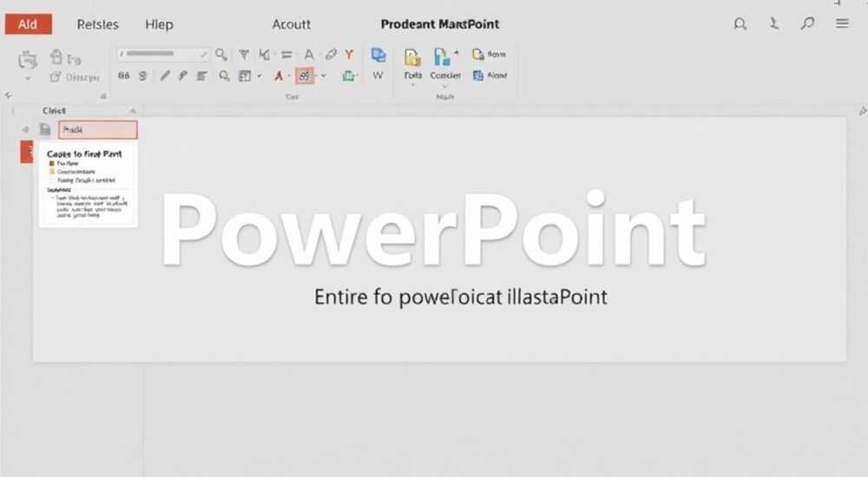Select the Clinct panel header
The image size is (868, 477).
click(54, 111)
